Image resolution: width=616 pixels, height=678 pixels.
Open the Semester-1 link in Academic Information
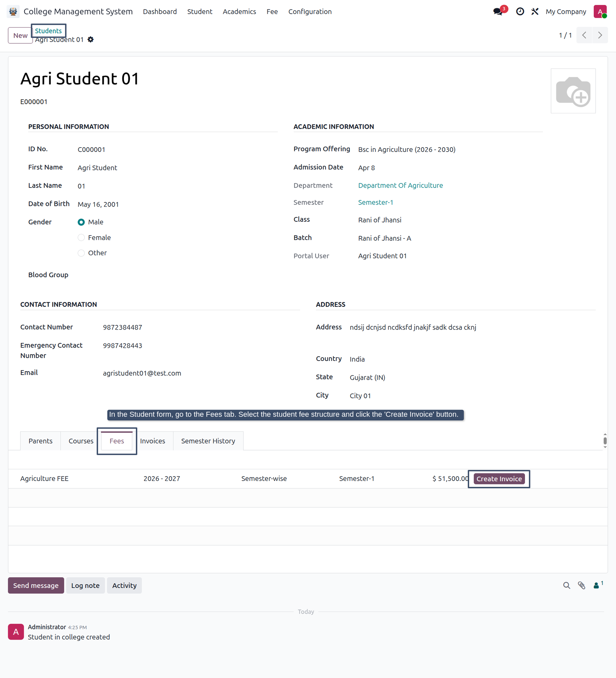tap(376, 202)
